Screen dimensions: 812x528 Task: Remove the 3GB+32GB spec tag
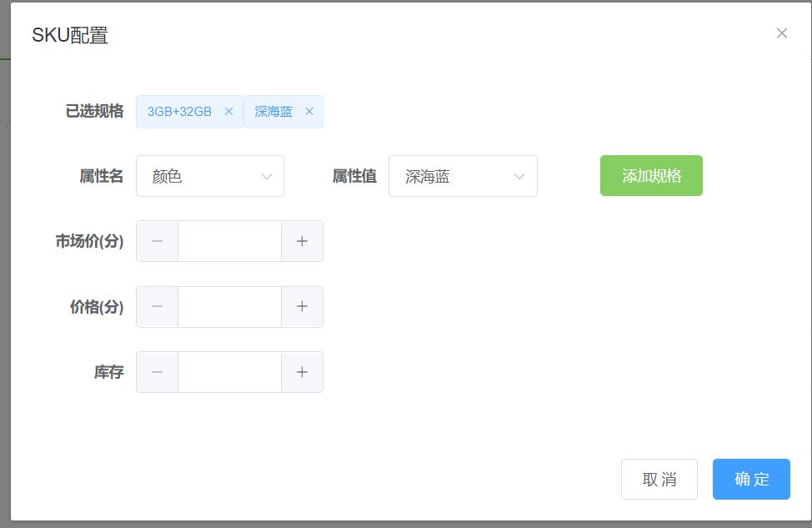tap(229, 111)
